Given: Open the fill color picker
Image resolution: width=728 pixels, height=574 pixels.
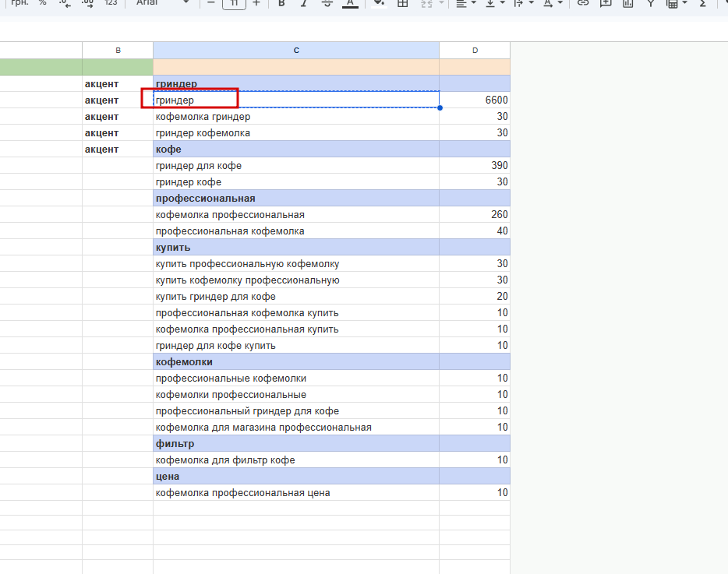Looking at the screenshot, I should coord(380,3).
